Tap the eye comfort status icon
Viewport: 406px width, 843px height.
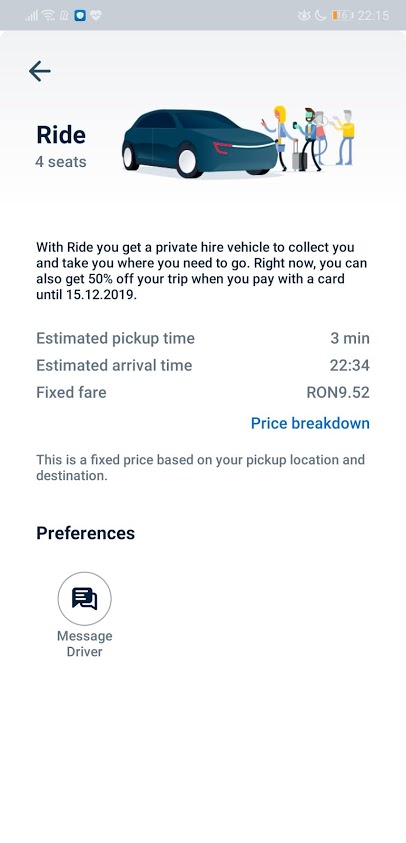coord(304,15)
